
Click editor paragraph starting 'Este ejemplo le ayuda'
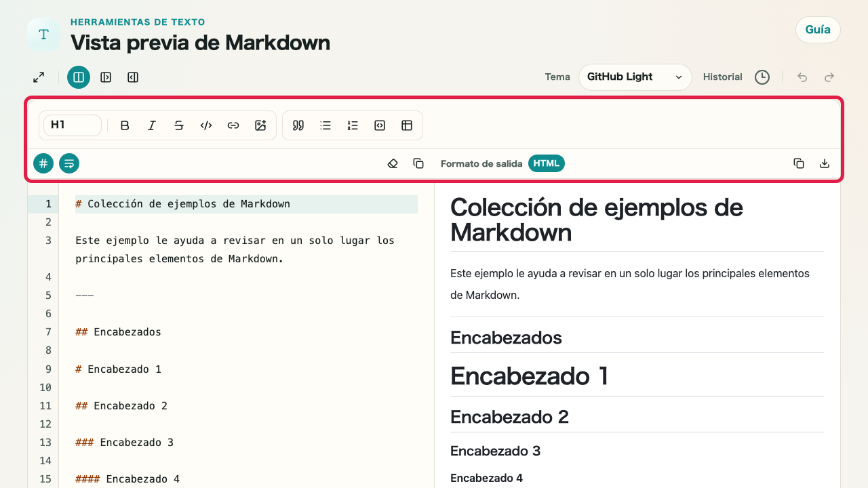(235, 249)
